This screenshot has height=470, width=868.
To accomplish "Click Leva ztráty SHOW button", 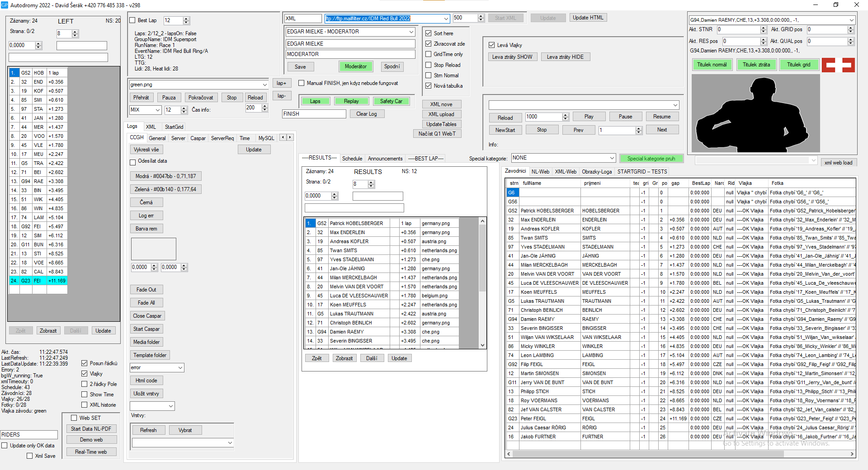I will point(512,57).
